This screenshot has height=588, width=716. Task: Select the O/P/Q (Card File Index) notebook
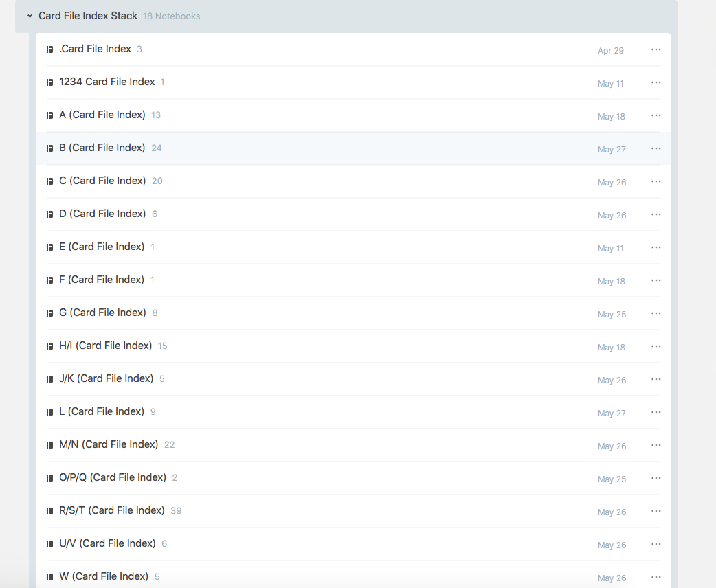click(113, 477)
